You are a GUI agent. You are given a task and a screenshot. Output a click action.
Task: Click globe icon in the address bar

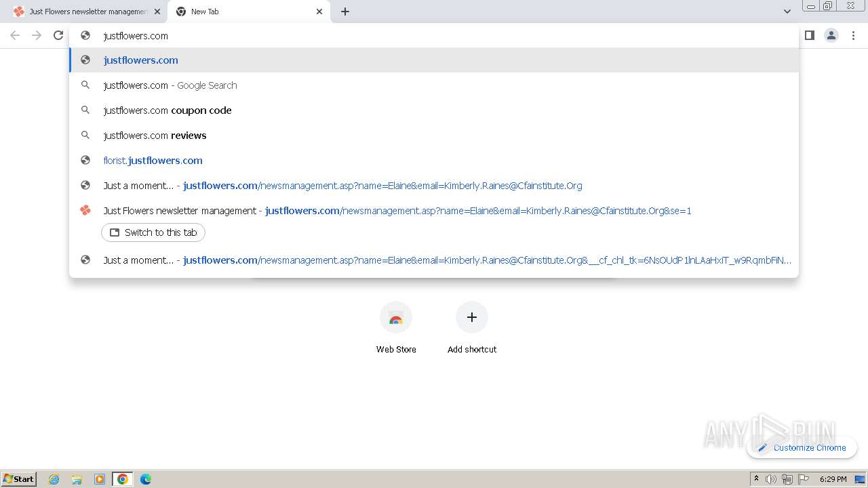(85, 35)
